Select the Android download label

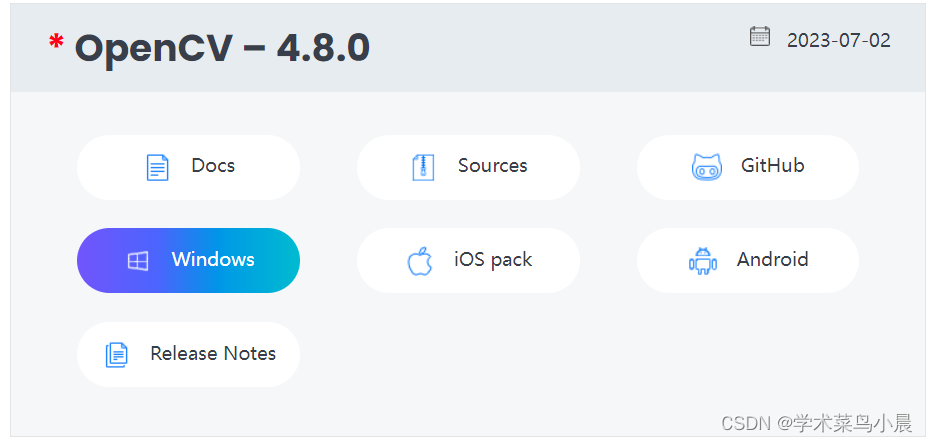tap(773, 259)
